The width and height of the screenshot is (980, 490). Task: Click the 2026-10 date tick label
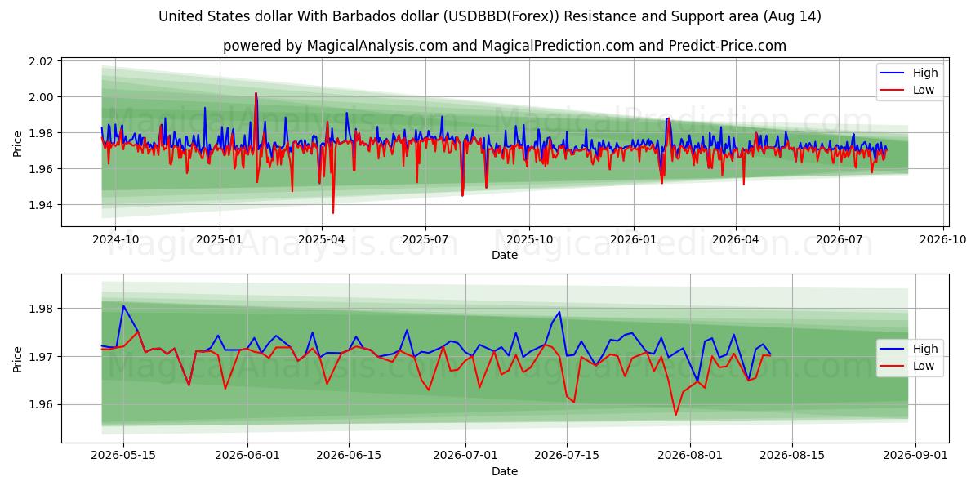[943, 239]
